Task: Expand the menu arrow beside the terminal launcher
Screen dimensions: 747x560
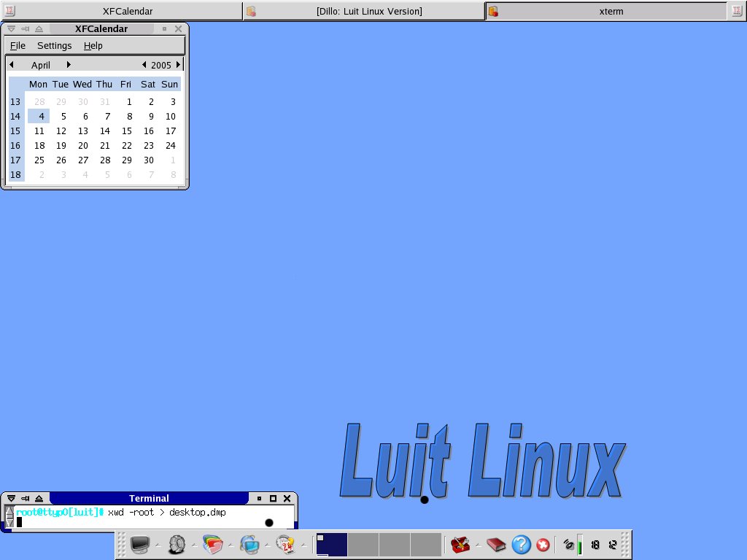Action: point(158,545)
